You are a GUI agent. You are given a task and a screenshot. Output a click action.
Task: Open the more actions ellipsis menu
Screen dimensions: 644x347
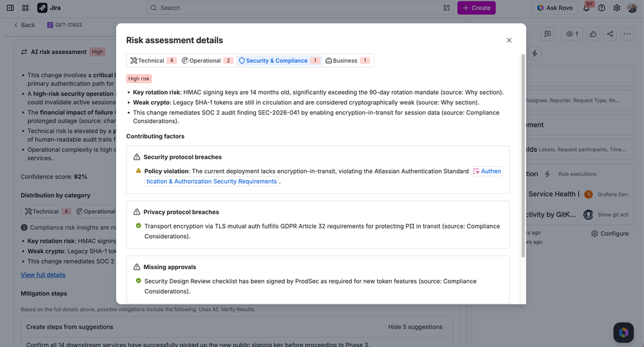(x=627, y=34)
